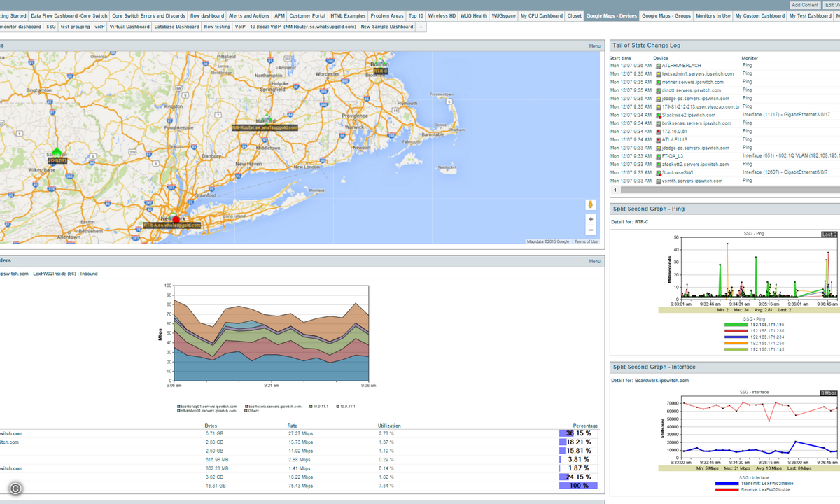Click the lextsadmin1.servers.ipswitch.com status icon
The height and width of the screenshot is (504, 840).
(657, 73)
